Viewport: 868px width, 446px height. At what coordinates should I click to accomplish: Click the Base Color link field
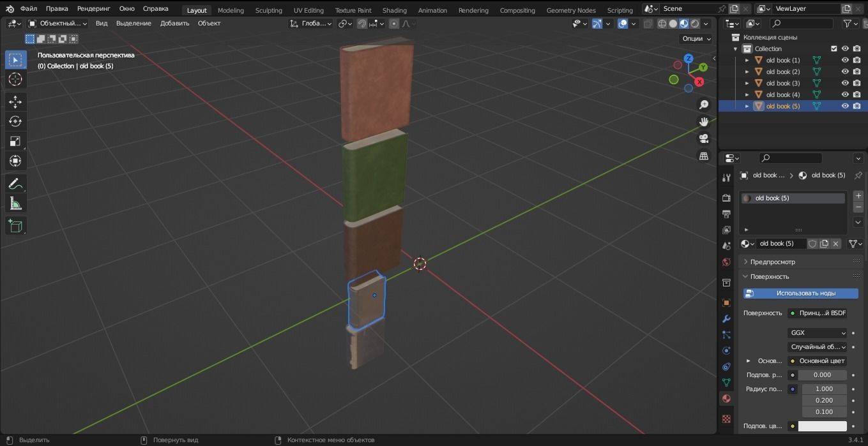[817, 361]
